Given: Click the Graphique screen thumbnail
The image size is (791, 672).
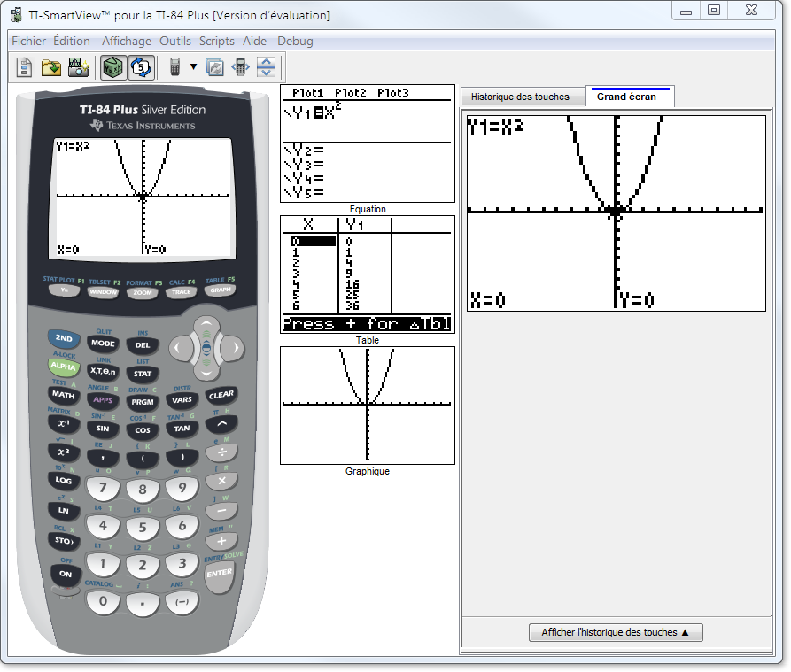Looking at the screenshot, I should click(368, 406).
